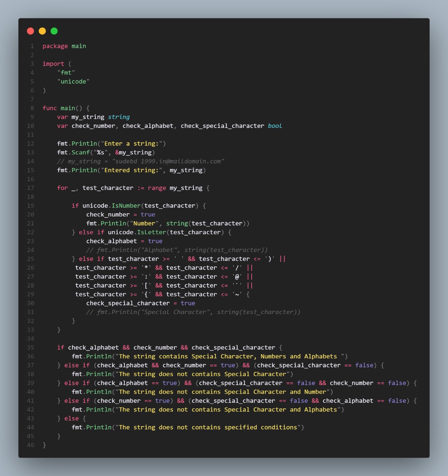Screen dimensions: 448x476
Task: Select the bool type on line 10
Action: 274,126
